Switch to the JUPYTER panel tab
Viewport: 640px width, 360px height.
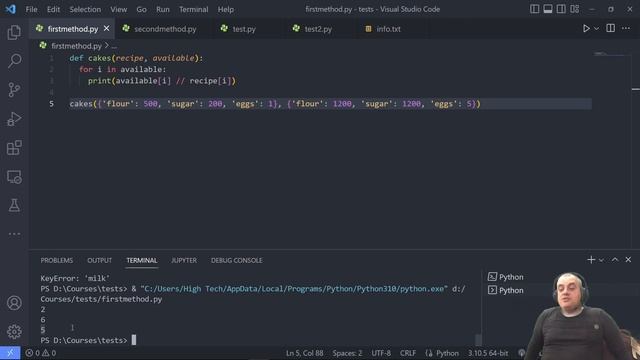click(x=184, y=260)
